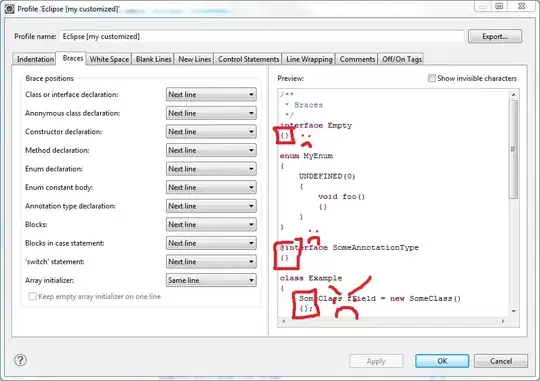Click 'class Example' line in preview
The width and height of the screenshot is (540, 381).
(311, 278)
